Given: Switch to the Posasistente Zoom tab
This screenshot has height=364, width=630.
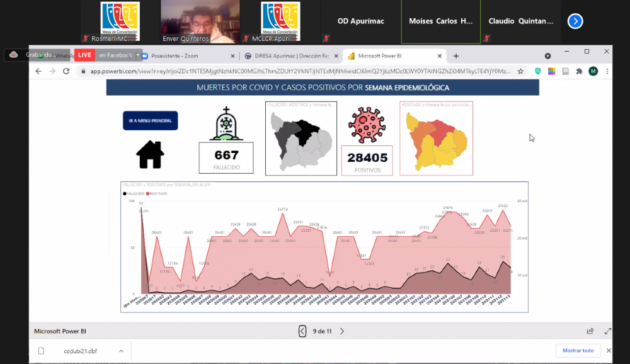Looking at the screenshot, I should [x=187, y=56].
